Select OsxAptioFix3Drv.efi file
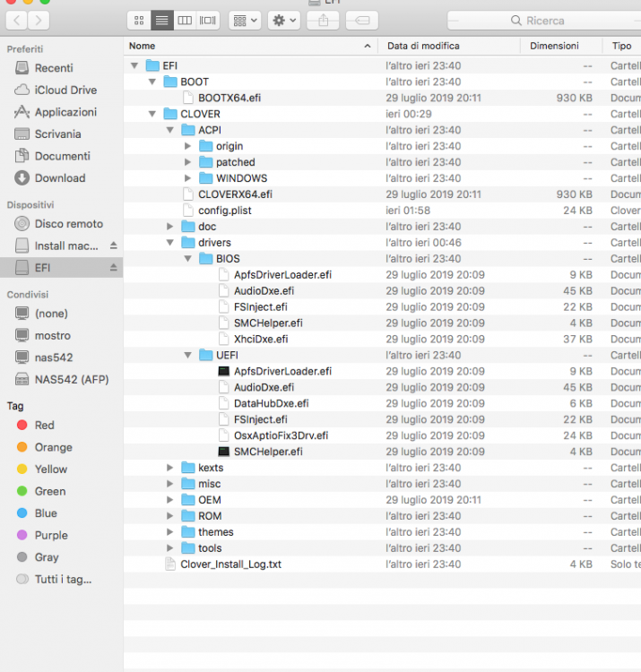The image size is (641, 672). pyautogui.click(x=281, y=435)
